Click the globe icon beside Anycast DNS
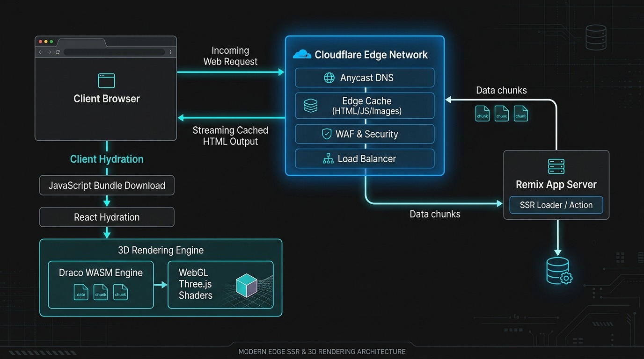 tap(329, 78)
